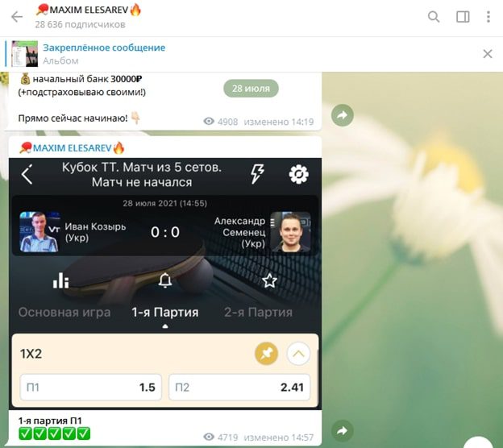This screenshot has height=448, width=503.
Task: Close the pinned message bar
Action: pyautogui.click(x=487, y=54)
